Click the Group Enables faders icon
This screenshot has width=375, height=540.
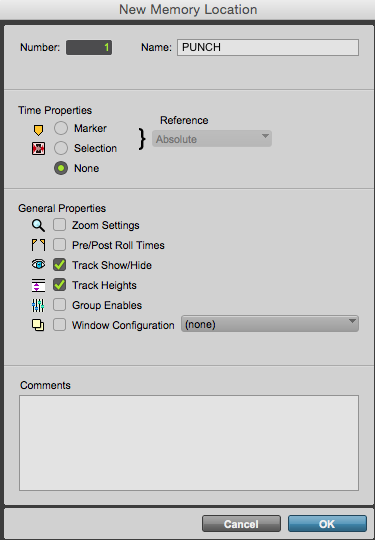point(38,305)
